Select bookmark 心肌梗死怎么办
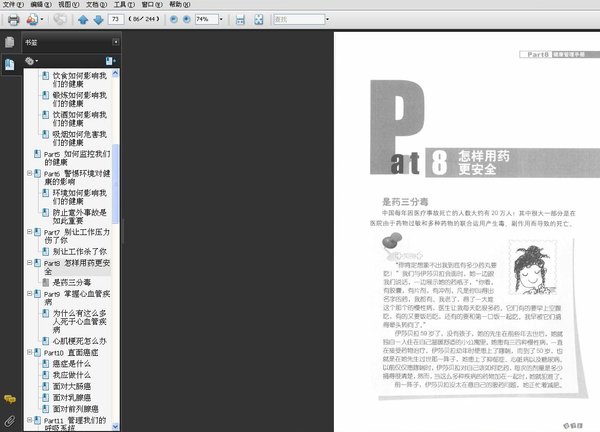 80,341
